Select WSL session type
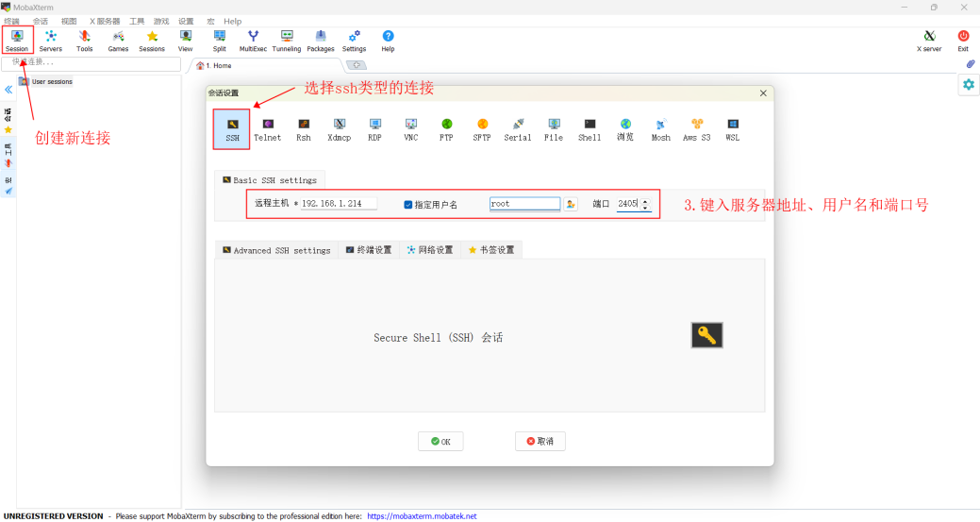This screenshot has height=522, width=980. (733, 130)
